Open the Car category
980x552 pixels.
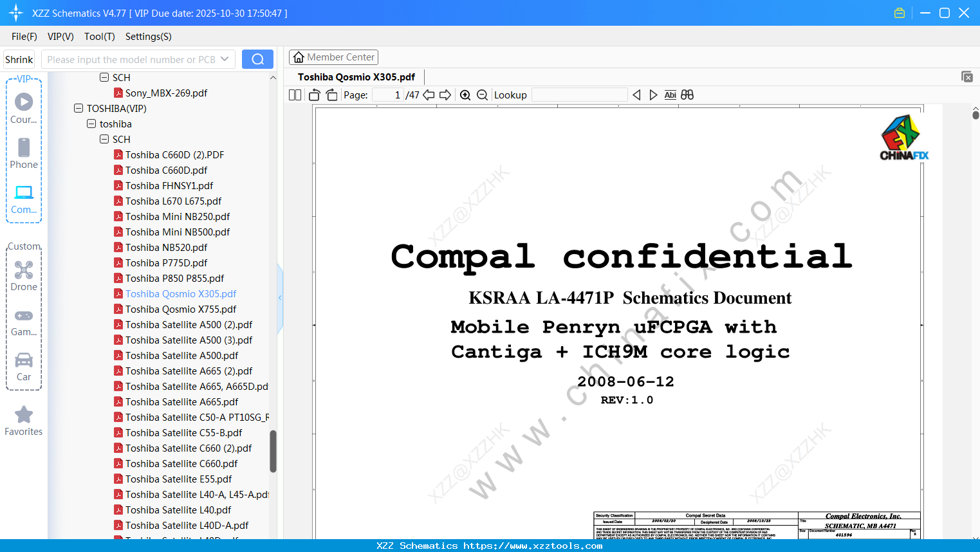[24, 367]
